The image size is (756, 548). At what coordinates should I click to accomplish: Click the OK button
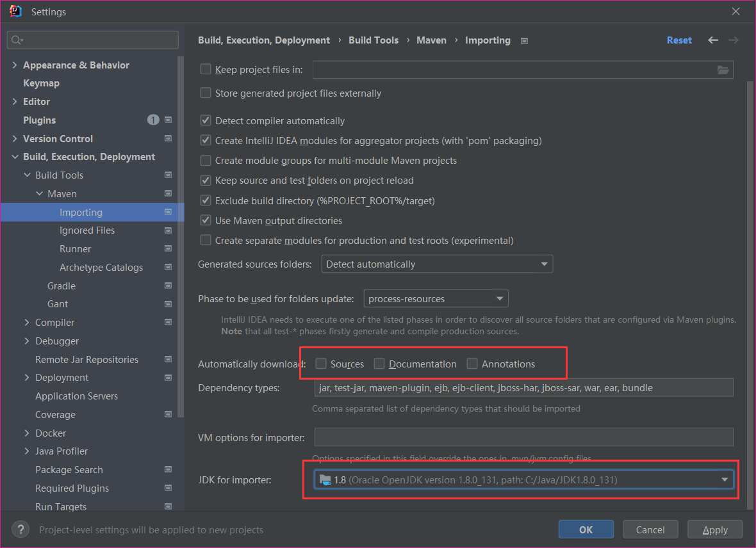point(586,529)
